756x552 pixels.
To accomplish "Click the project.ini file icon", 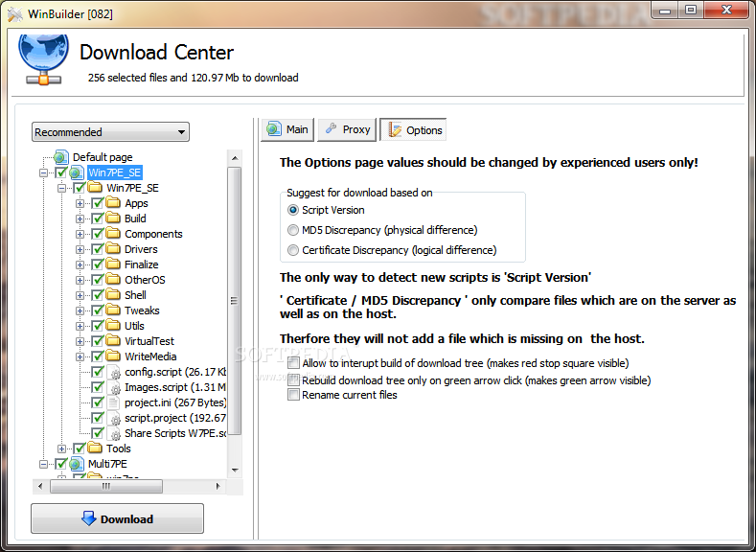I will (x=113, y=402).
